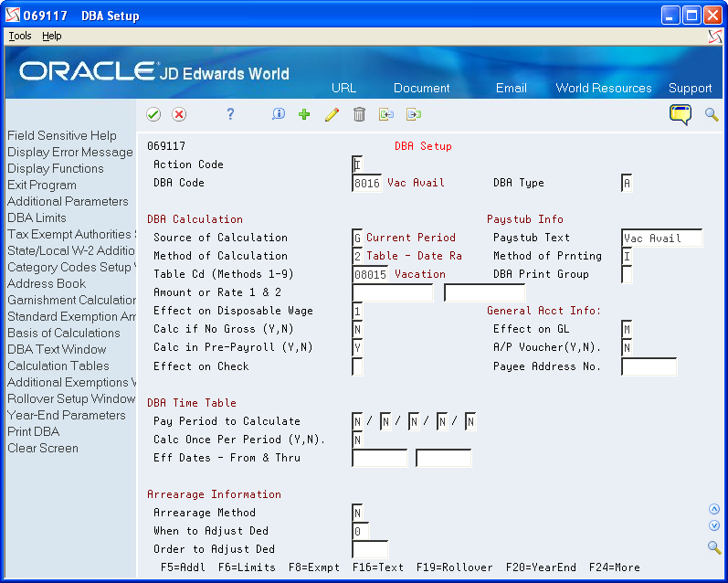
Task: Click the DBA Code field showing 8016
Action: pos(367,183)
